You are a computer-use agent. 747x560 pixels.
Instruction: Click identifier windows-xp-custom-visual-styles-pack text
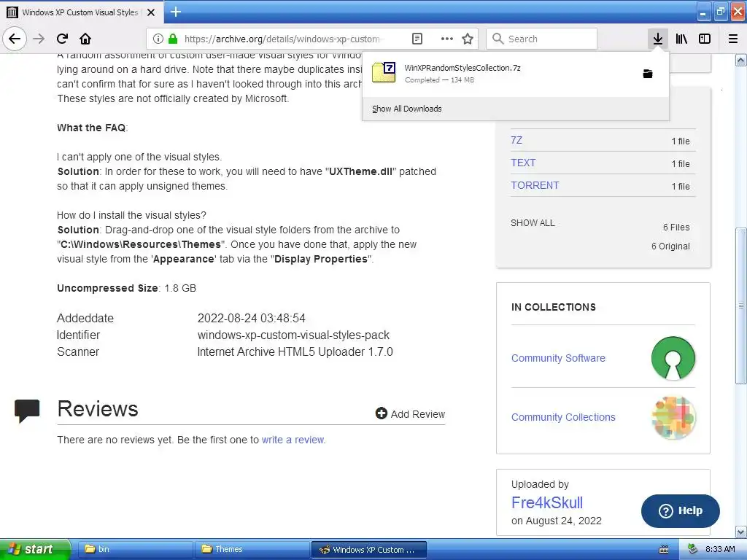[x=293, y=335]
